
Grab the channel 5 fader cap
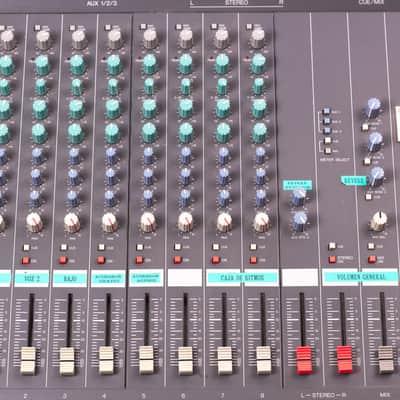(146, 360)
